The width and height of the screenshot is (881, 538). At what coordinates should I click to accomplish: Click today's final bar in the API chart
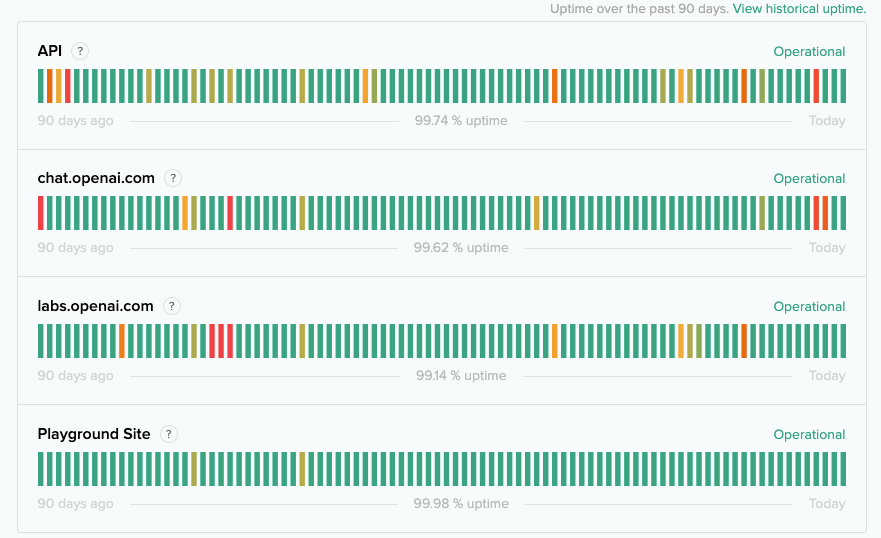coord(843,86)
